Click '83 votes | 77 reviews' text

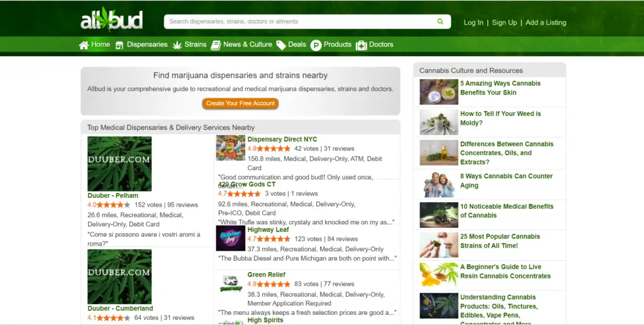tap(324, 284)
